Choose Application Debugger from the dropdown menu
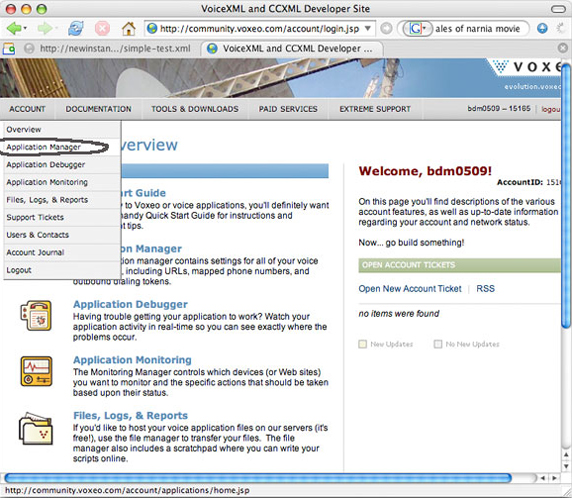572x498 pixels. [x=62, y=165]
